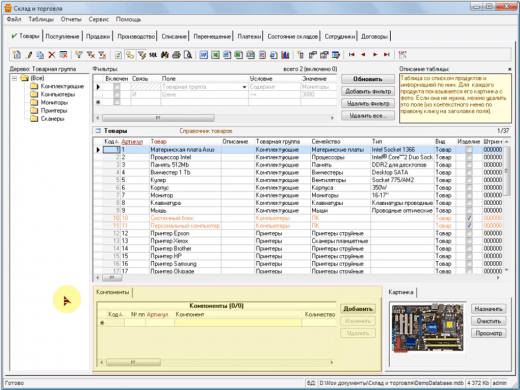Open the Товарная группа field dropdown
Viewport: 520px width, 390px height.
pos(244,87)
